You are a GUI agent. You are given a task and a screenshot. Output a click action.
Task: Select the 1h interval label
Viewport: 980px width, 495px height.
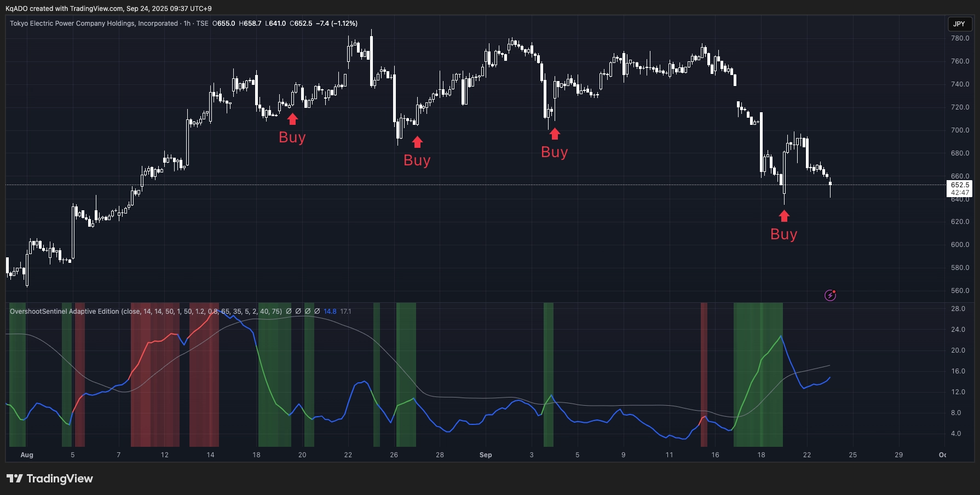click(187, 24)
